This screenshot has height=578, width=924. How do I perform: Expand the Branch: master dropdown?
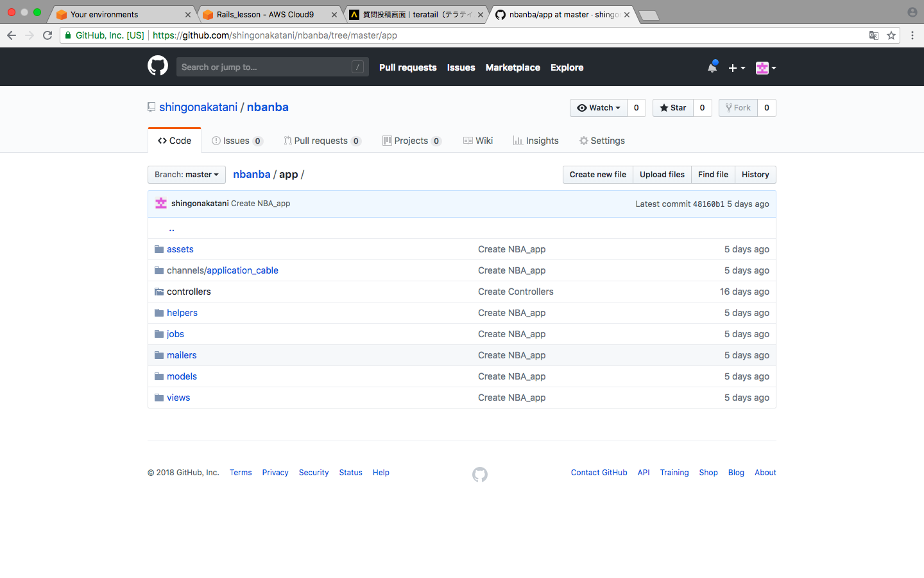(187, 175)
